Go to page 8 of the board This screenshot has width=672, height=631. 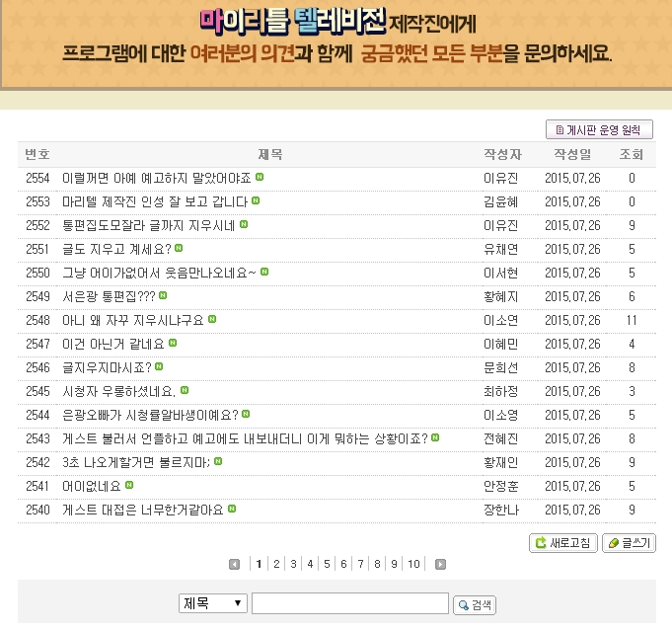point(378,564)
